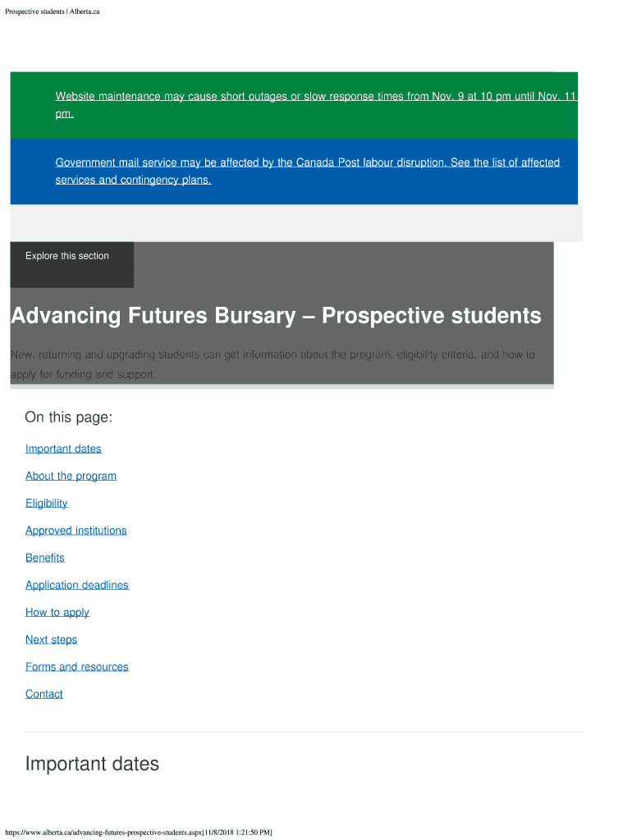Expand the Explore this section menu
The width and height of the screenshot is (632, 840).
tap(67, 256)
